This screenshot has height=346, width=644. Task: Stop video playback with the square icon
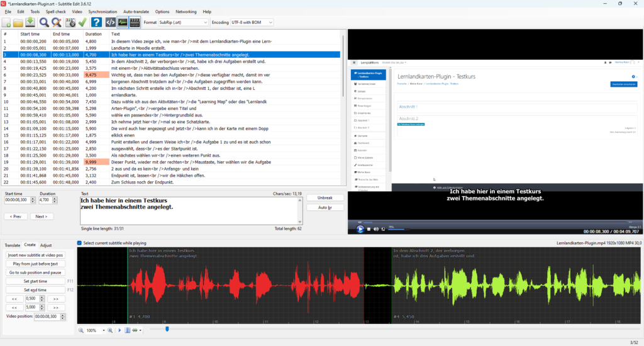tap(369, 229)
